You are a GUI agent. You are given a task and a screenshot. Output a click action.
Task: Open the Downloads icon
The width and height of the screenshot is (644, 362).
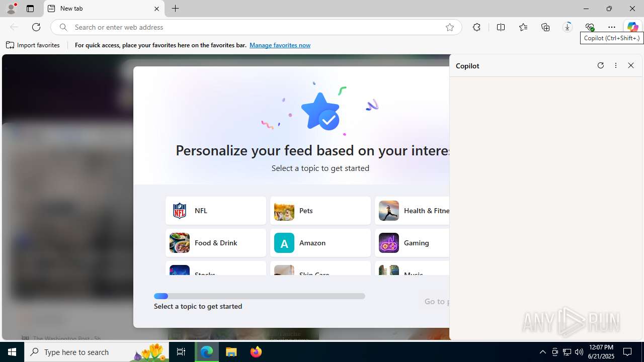(x=568, y=27)
